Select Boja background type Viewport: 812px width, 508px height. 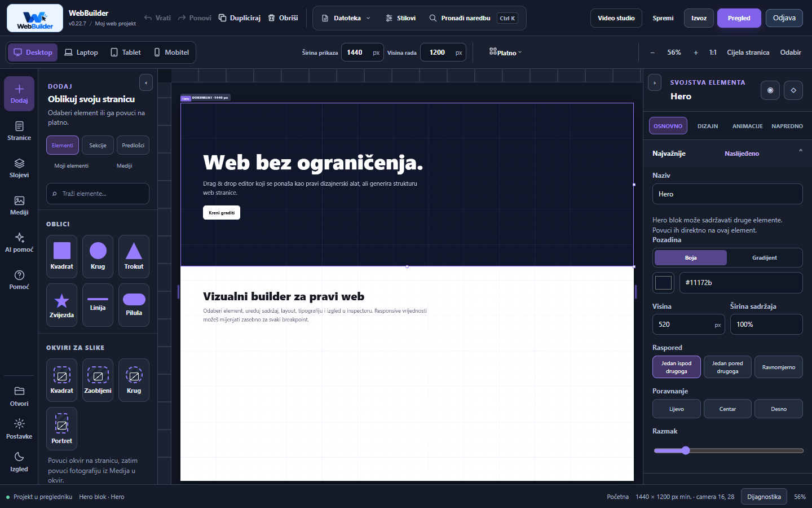pyautogui.click(x=691, y=258)
